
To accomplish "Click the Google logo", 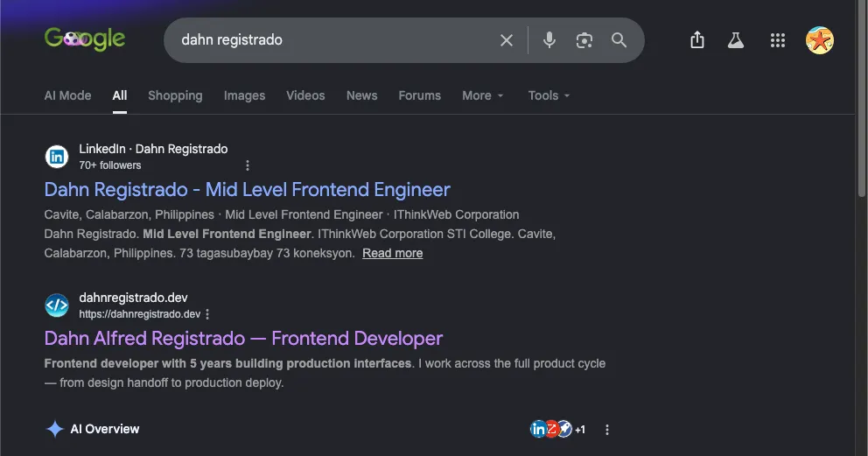I will pyautogui.click(x=85, y=39).
